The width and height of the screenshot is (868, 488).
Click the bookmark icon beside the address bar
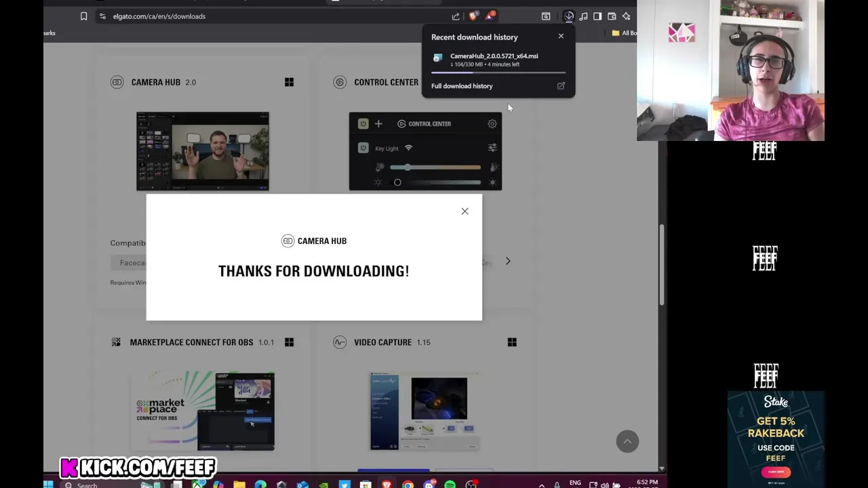point(83,16)
